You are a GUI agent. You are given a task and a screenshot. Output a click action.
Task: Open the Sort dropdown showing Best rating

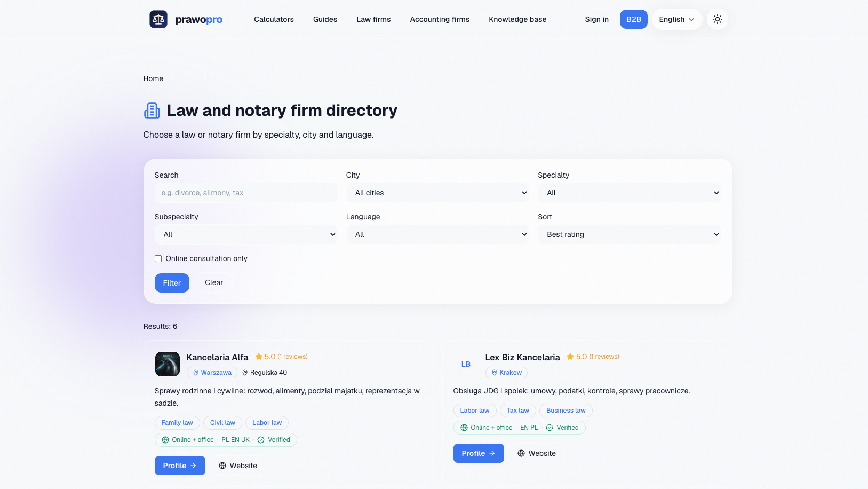[630, 234]
